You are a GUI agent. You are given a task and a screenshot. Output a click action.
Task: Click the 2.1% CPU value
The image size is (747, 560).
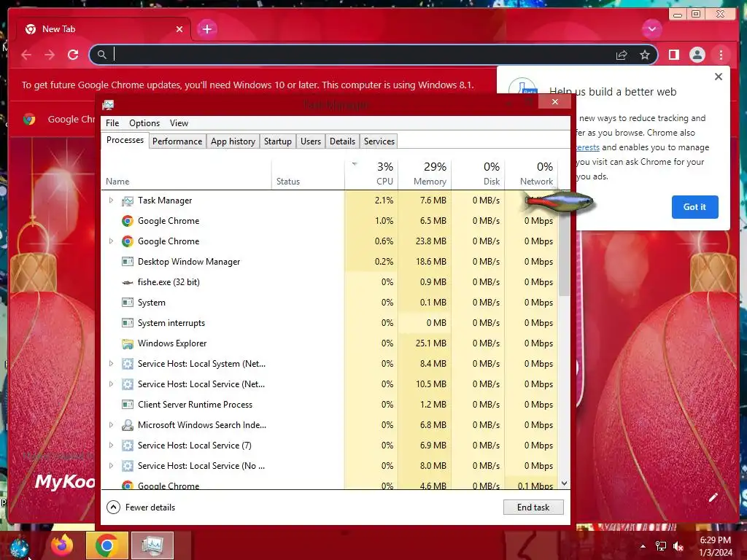point(384,201)
